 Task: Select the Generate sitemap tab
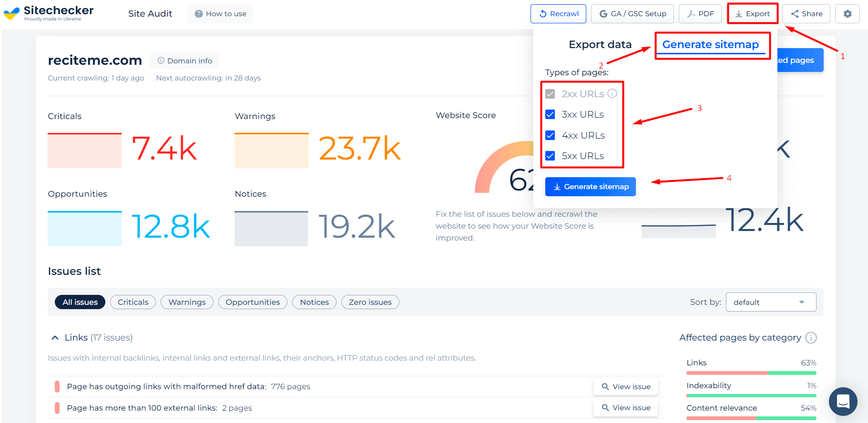[711, 45]
